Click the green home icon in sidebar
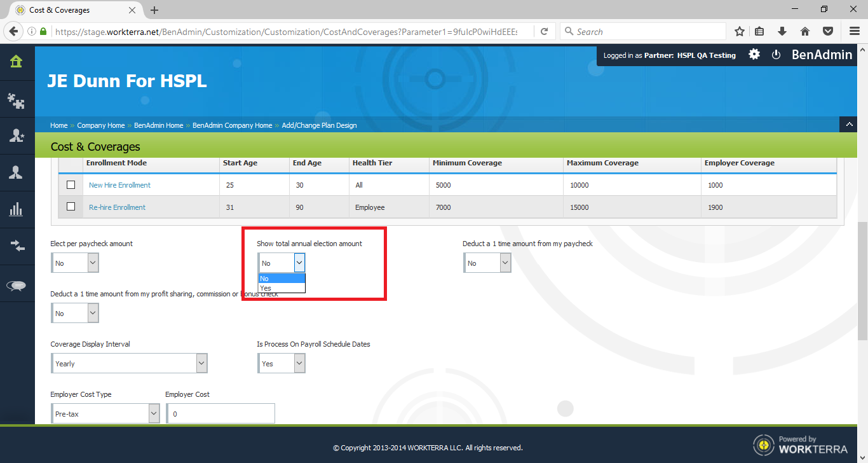Image resolution: width=868 pixels, height=463 pixels. tap(17, 62)
